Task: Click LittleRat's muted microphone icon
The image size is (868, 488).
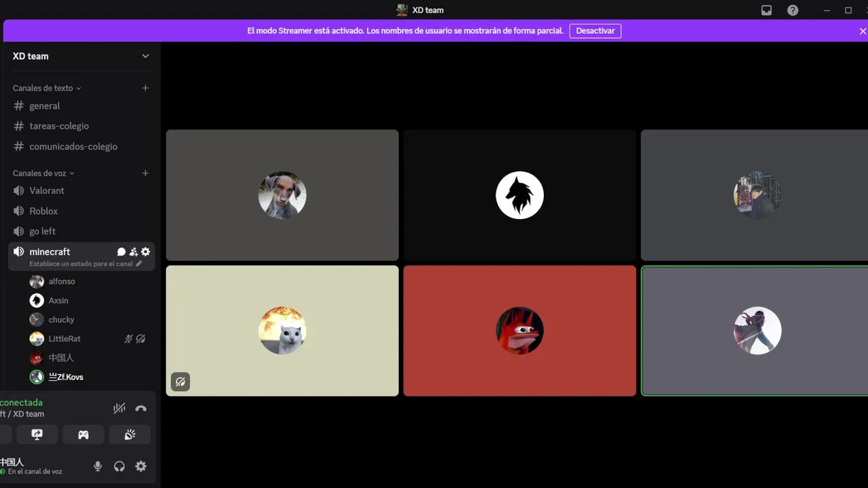Action: click(x=128, y=339)
